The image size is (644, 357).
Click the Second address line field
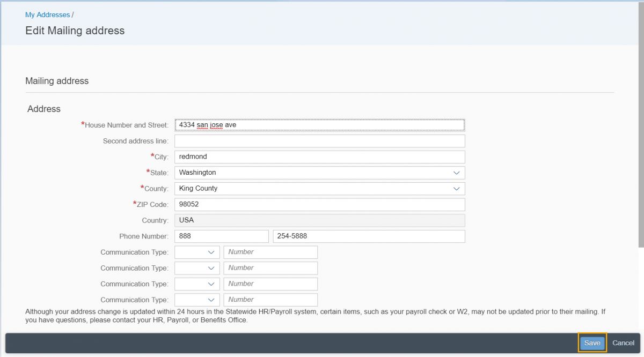click(319, 141)
